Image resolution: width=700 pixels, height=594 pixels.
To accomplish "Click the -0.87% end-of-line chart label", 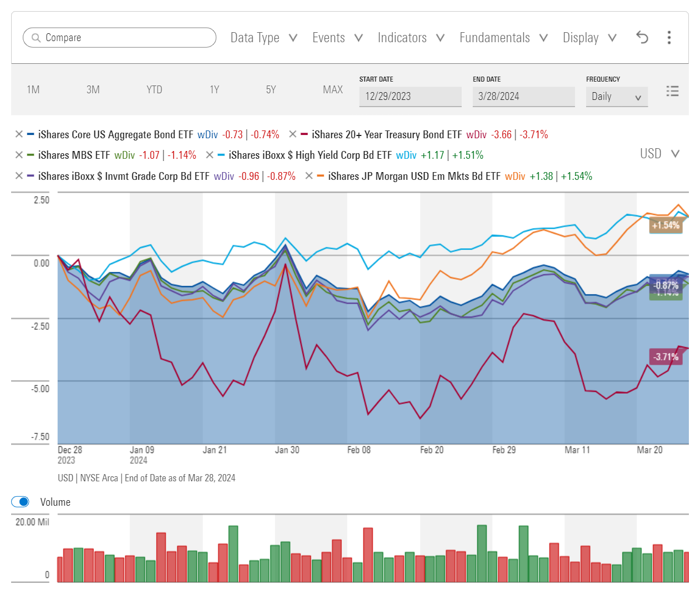I will [666, 285].
